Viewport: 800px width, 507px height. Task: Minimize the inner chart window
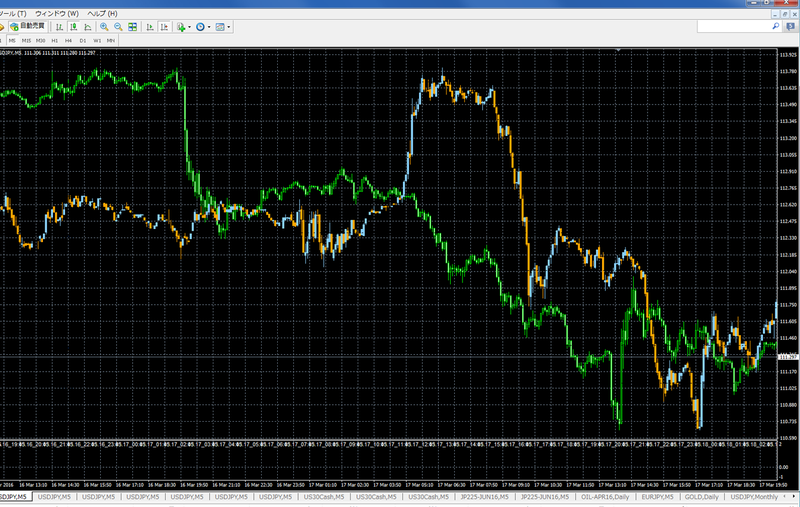776,14
